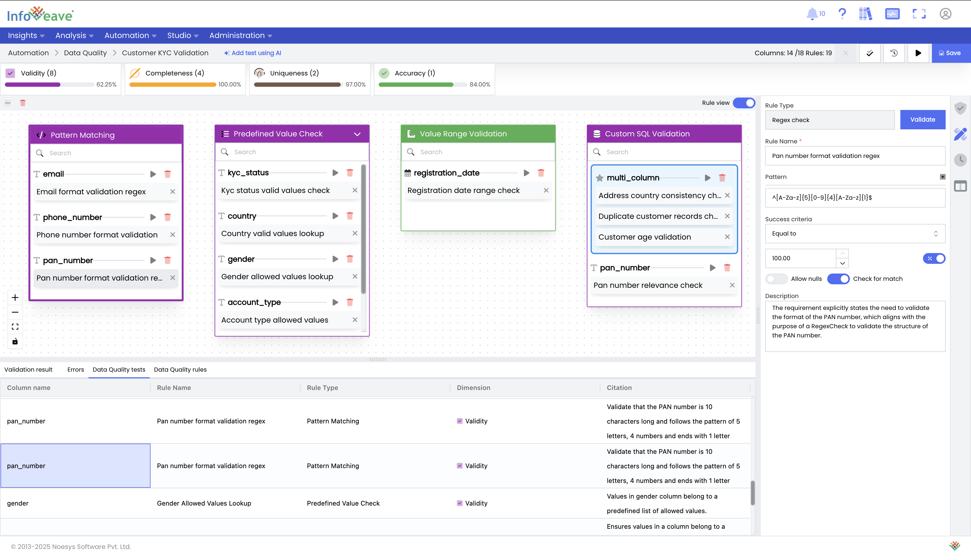Viewport: 971px width, 560px height.
Task: Click Add test using AI link
Action: click(x=252, y=53)
